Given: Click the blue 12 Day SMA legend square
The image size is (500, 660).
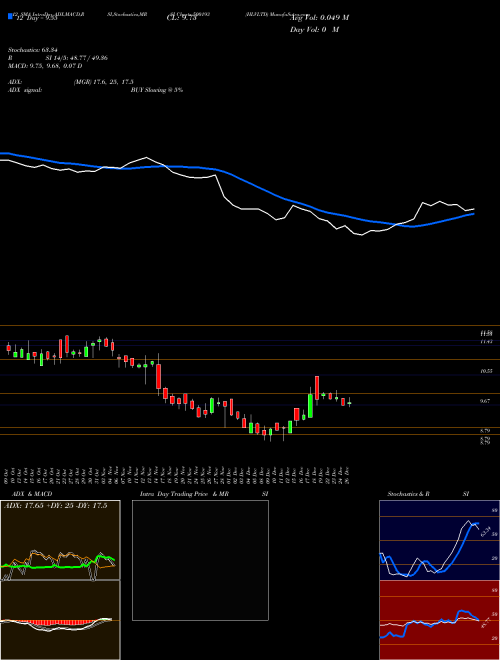Looking at the screenshot, I should click(10, 17).
